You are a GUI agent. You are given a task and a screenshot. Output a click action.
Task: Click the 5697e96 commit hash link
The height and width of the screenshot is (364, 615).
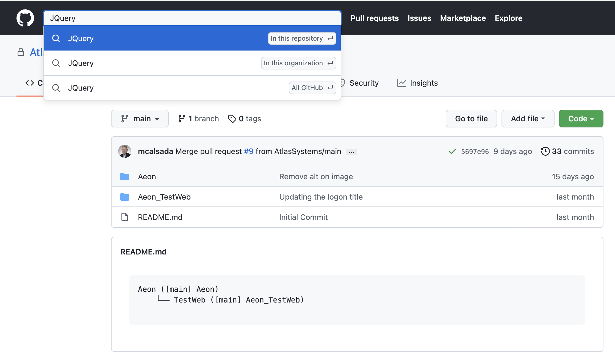[x=475, y=151]
